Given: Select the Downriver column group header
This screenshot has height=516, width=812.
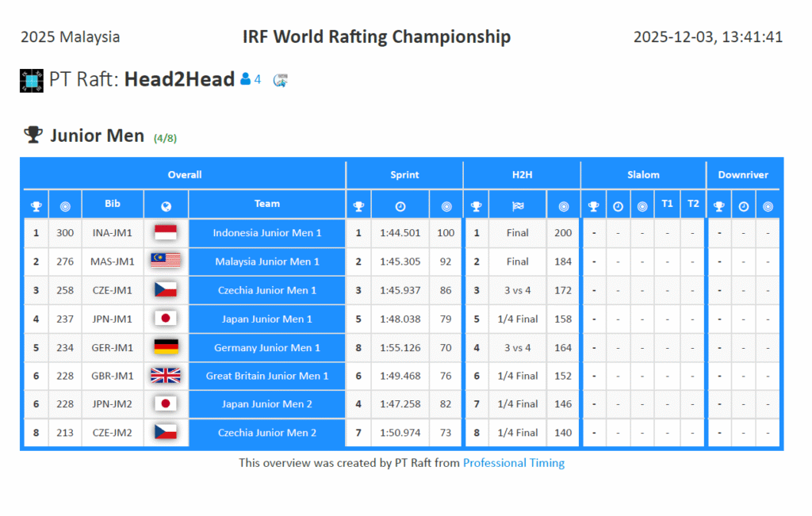Looking at the screenshot, I should click(743, 174).
